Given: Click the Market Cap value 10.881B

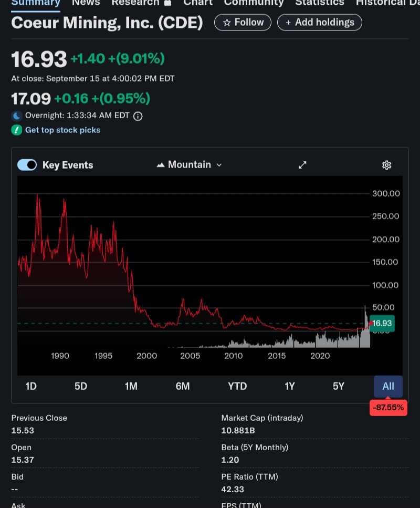Looking at the screenshot, I should pyautogui.click(x=238, y=431).
